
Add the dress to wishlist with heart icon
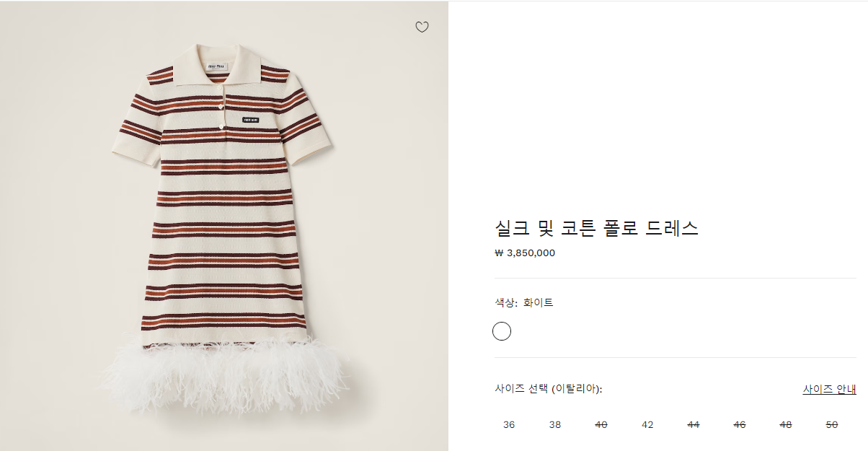(x=422, y=27)
